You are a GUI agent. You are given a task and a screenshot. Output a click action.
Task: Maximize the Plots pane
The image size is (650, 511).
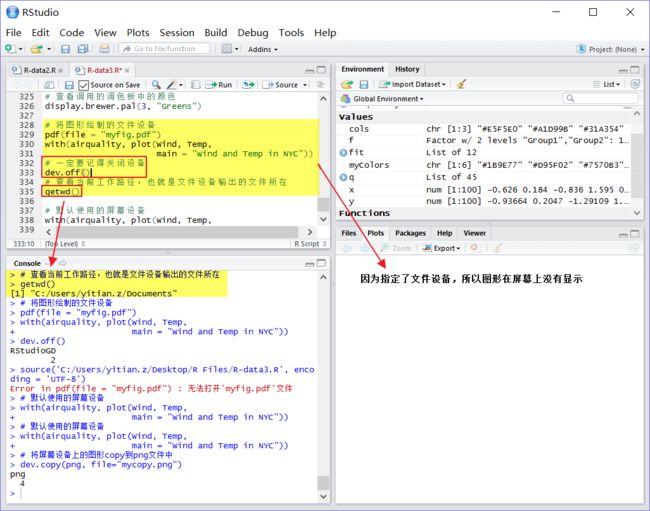point(635,234)
